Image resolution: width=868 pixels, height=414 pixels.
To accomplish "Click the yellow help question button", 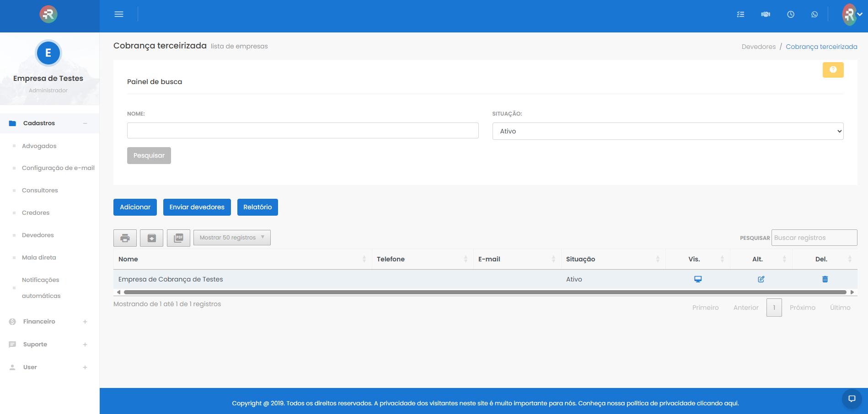I will [833, 70].
